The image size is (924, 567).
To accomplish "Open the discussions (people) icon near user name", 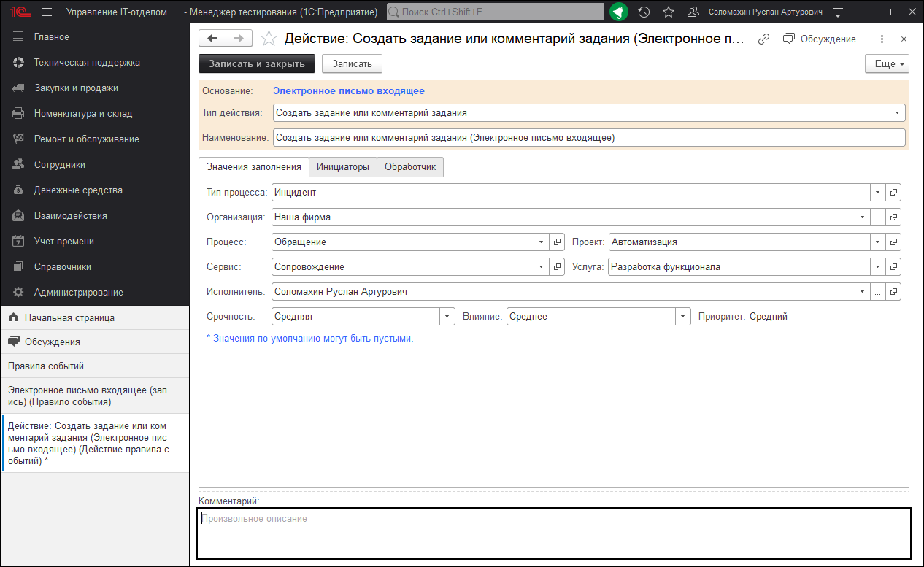I will [692, 12].
